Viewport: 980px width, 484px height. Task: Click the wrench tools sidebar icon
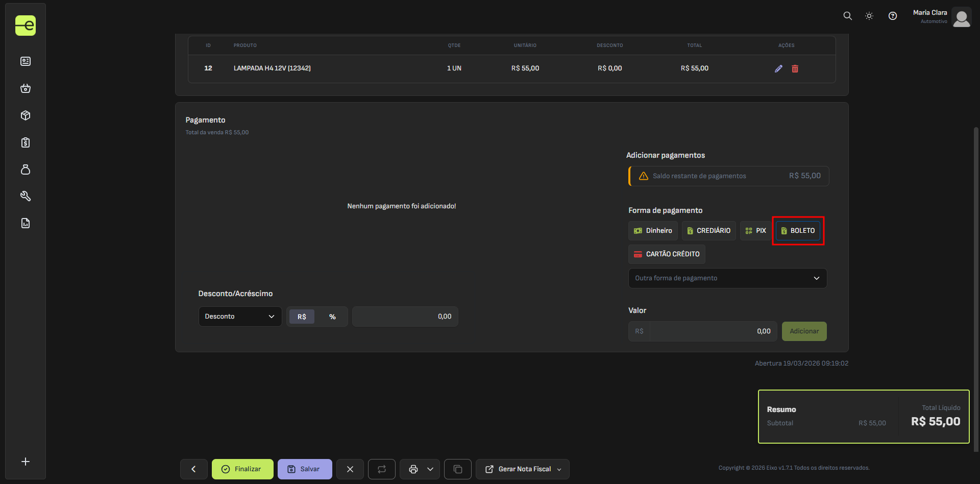(26, 196)
